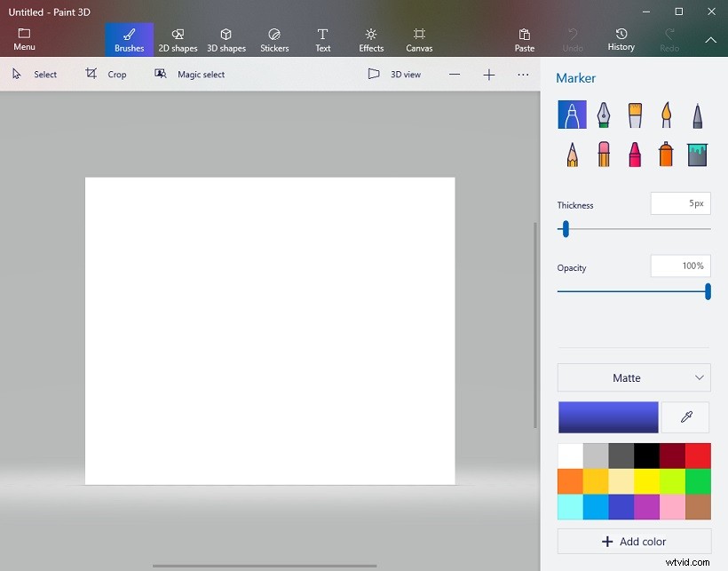
Task: Select the Oil brush tool
Action: coord(634,115)
